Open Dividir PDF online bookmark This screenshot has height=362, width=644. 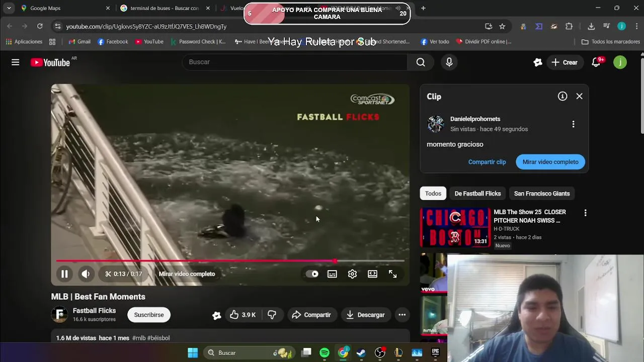pos(484,42)
